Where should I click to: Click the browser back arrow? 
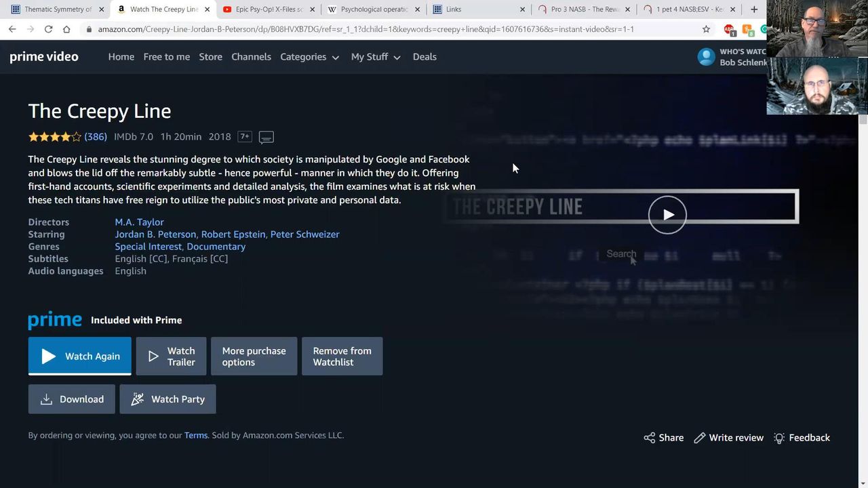click(x=12, y=29)
